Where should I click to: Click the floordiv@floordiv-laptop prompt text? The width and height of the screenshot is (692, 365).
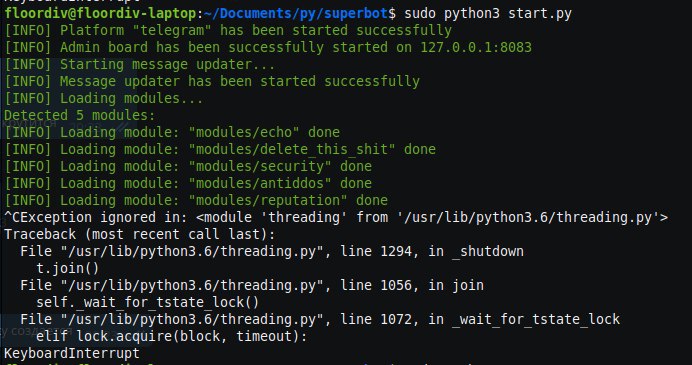click(101, 14)
